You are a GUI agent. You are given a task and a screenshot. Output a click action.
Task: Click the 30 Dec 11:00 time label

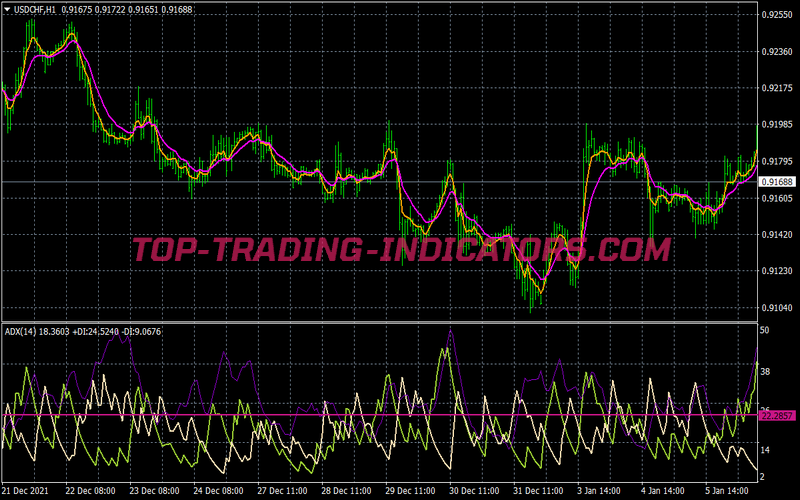(474, 491)
